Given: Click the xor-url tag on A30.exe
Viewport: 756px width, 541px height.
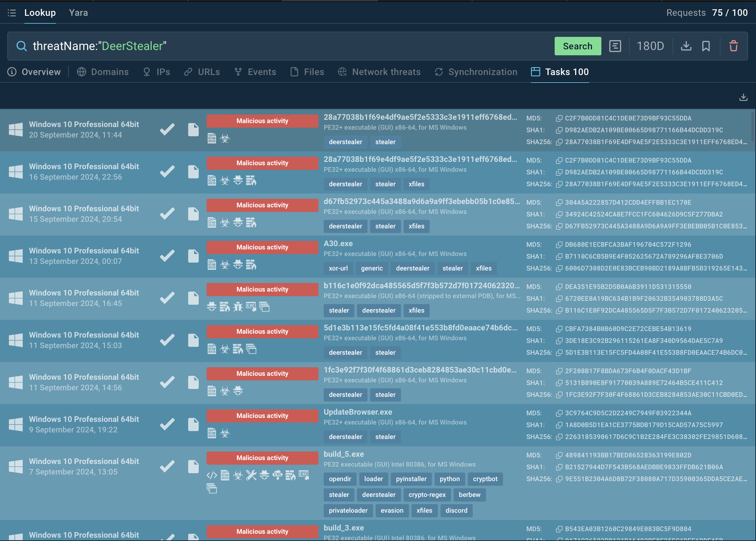Looking at the screenshot, I should [x=338, y=269].
